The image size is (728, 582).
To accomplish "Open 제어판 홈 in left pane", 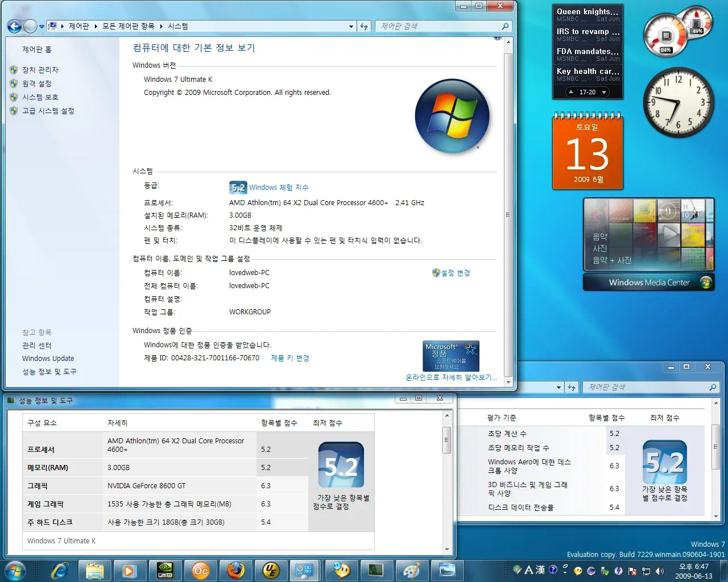I will click(37, 49).
